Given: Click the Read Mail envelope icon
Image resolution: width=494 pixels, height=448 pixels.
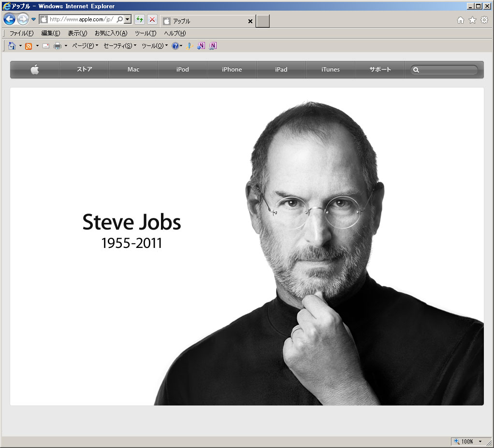Looking at the screenshot, I should tap(46, 46).
